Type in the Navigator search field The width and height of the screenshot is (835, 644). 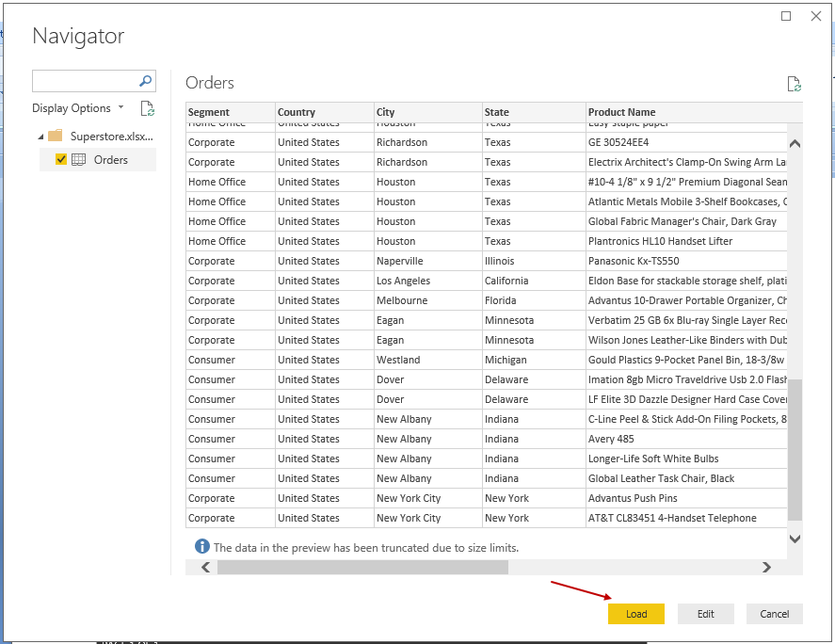pyautogui.click(x=85, y=81)
